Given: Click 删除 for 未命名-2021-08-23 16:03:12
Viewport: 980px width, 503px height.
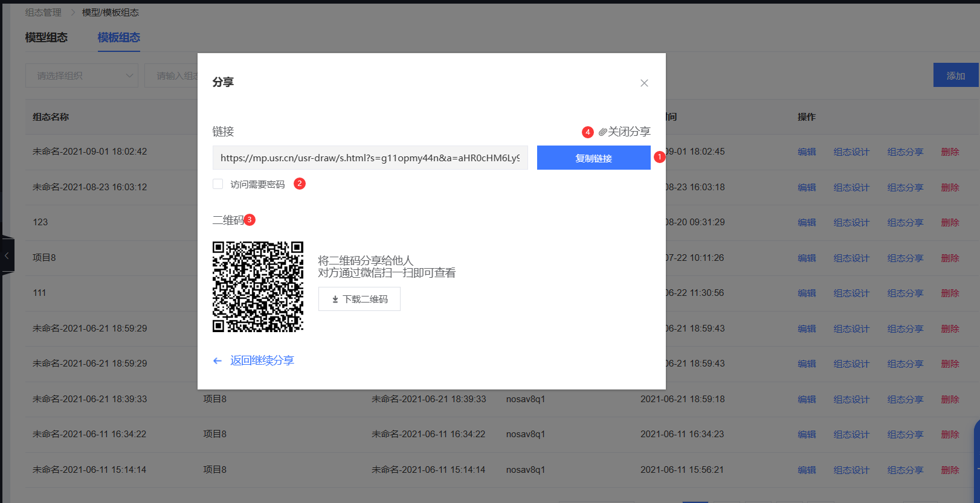Looking at the screenshot, I should (x=950, y=187).
